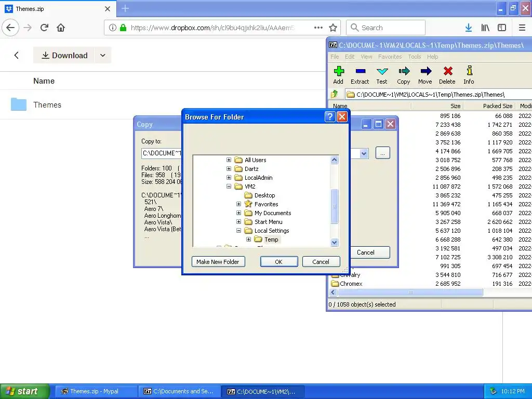Open the browser hamburger menu
This screenshot has height=399, width=532.
click(522, 28)
